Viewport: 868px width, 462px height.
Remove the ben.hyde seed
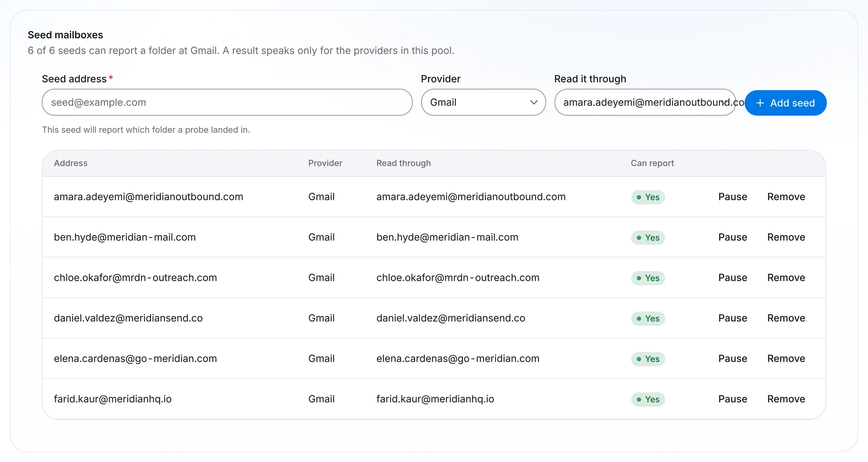click(786, 237)
